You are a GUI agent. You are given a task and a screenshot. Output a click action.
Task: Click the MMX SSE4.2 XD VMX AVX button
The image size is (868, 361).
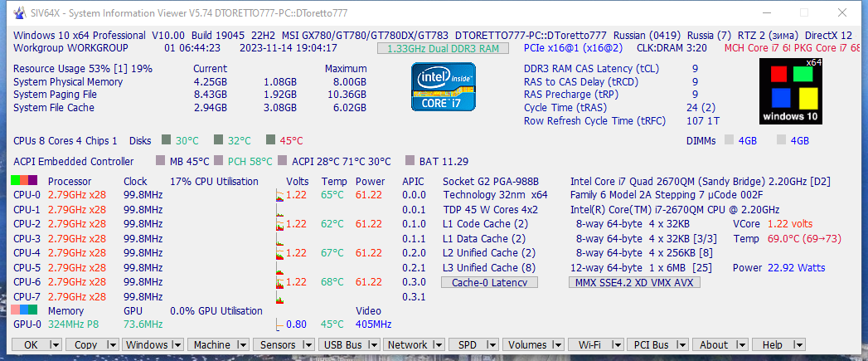634,282
